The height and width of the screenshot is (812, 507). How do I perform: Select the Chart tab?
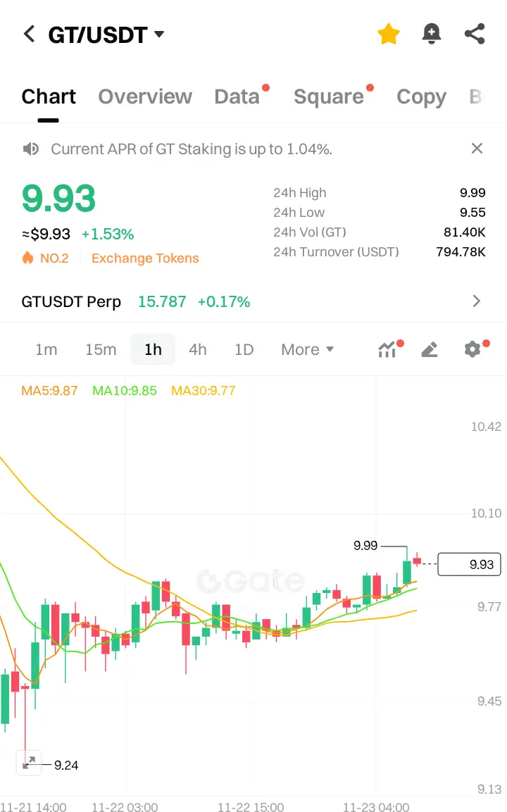[48, 96]
